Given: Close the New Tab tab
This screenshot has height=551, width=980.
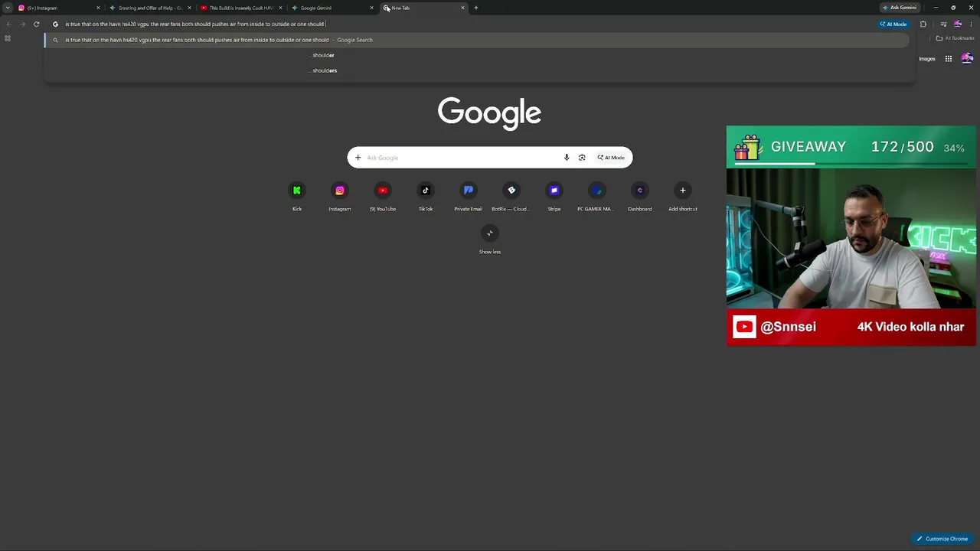Looking at the screenshot, I should (x=462, y=8).
